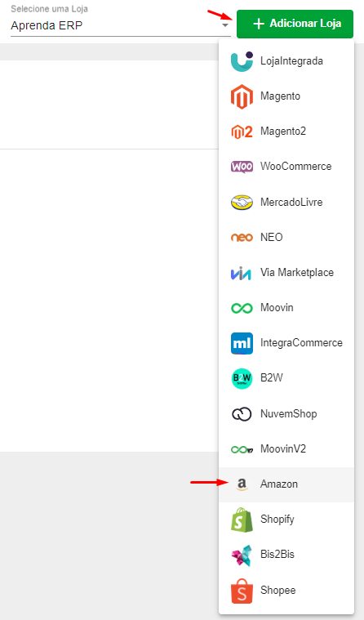Click the B2W round logo icon
The height and width of the screenshot is (620, 364).
click(242, 378)
